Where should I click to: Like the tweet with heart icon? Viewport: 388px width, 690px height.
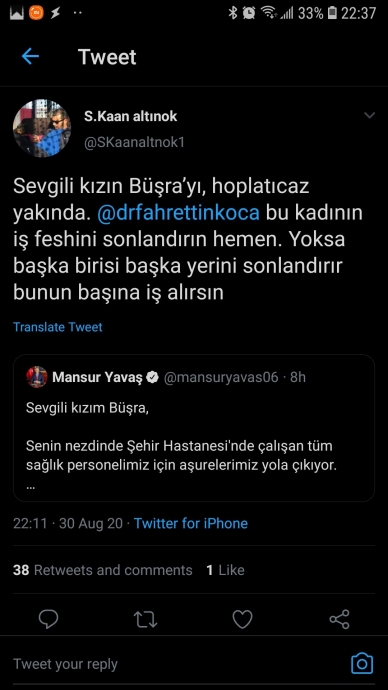(242, 619)
